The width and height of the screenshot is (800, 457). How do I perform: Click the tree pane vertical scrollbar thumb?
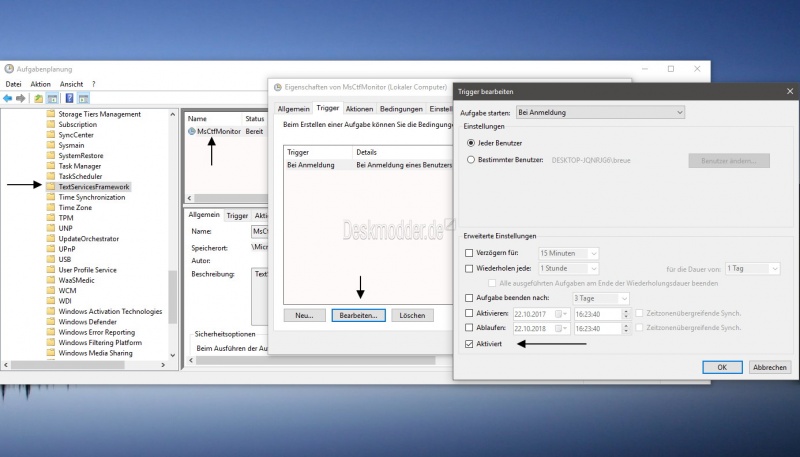tap(172, 297)
